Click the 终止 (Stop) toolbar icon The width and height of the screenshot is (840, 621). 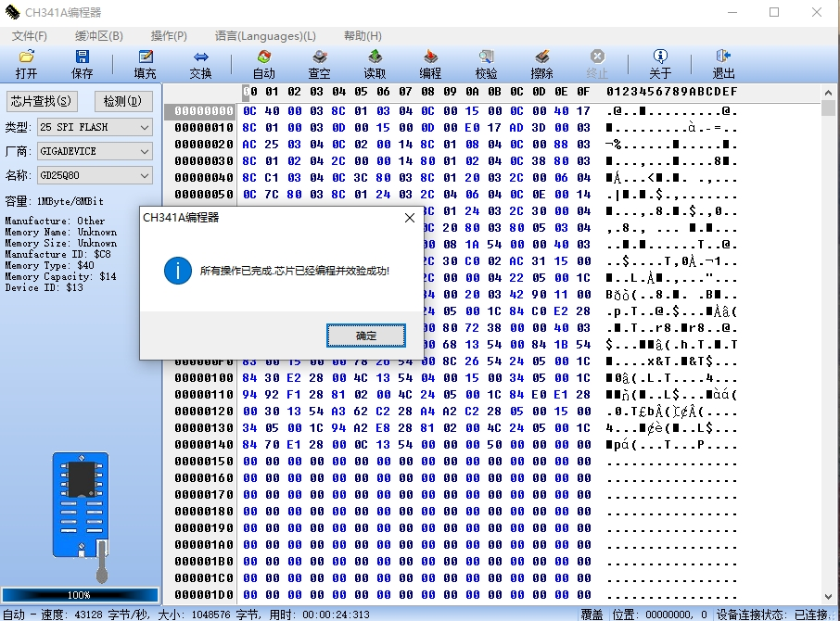[597, 64]
